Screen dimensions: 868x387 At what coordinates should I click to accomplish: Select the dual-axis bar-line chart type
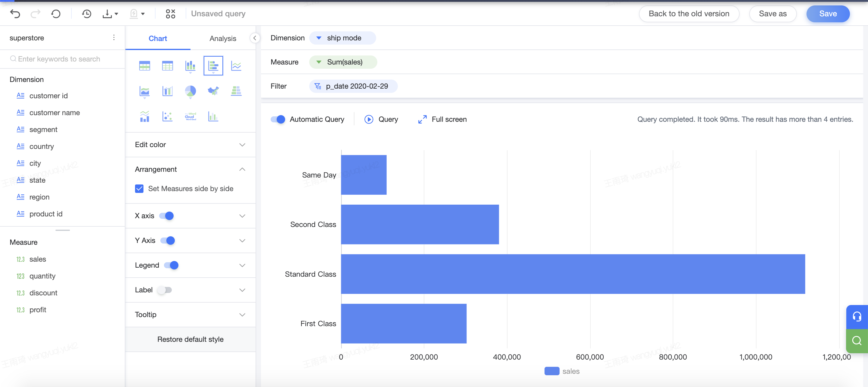click(168, 91)
